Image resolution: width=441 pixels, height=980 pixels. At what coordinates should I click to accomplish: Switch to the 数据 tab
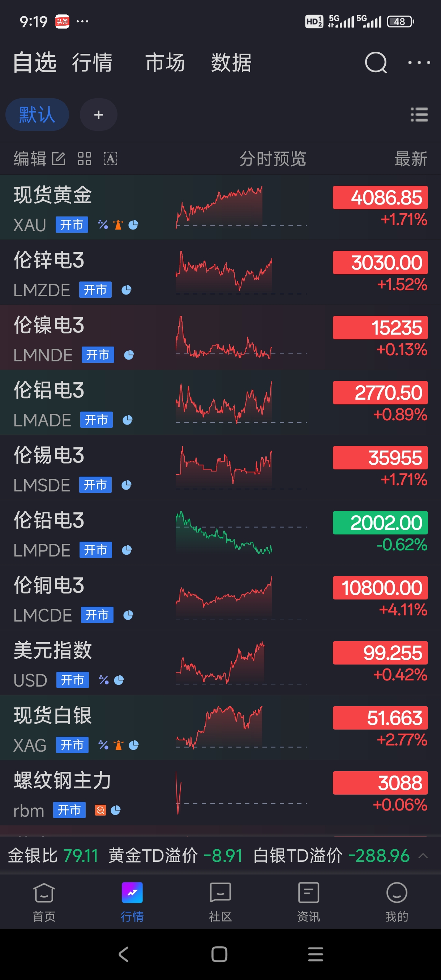[231, 63]
